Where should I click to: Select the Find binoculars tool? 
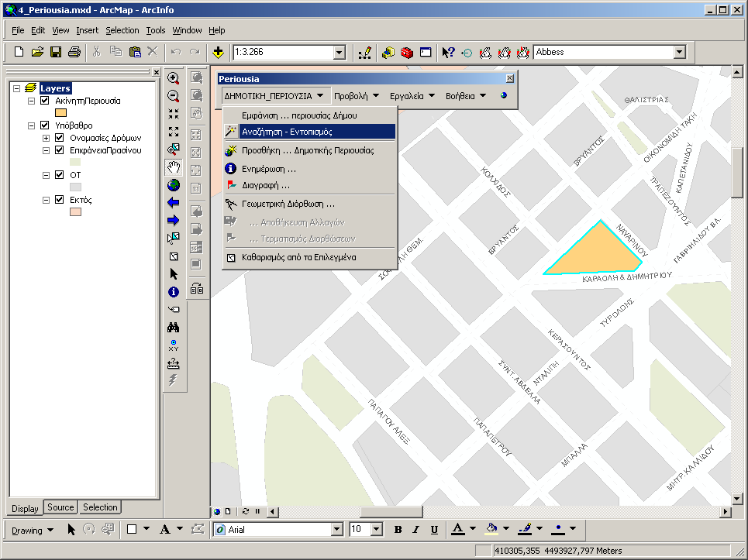pyautogui.click(x=174, y=328)
